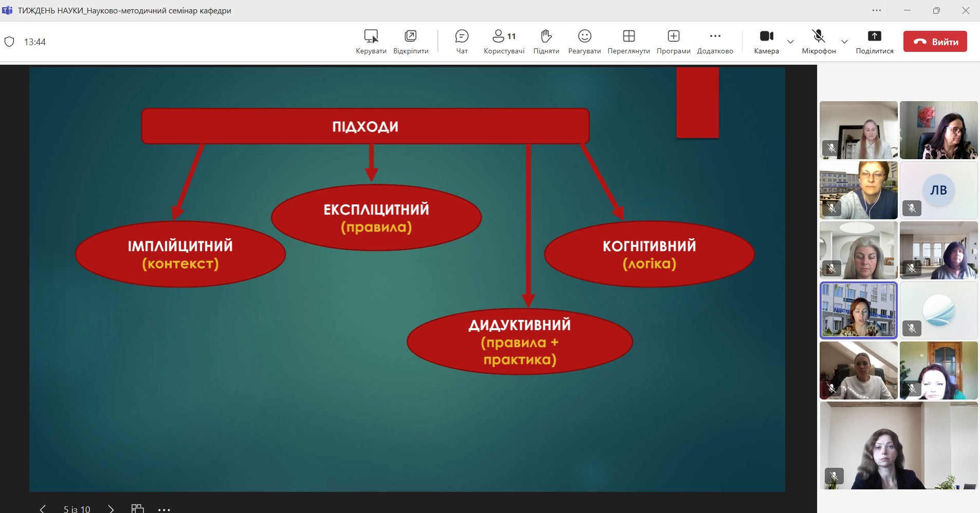
Task: Click the red Вийти leave button
Action: click(x=935, y=42)
